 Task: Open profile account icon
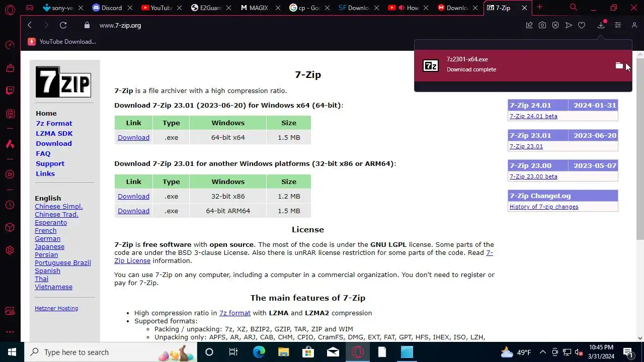point(634,25)
